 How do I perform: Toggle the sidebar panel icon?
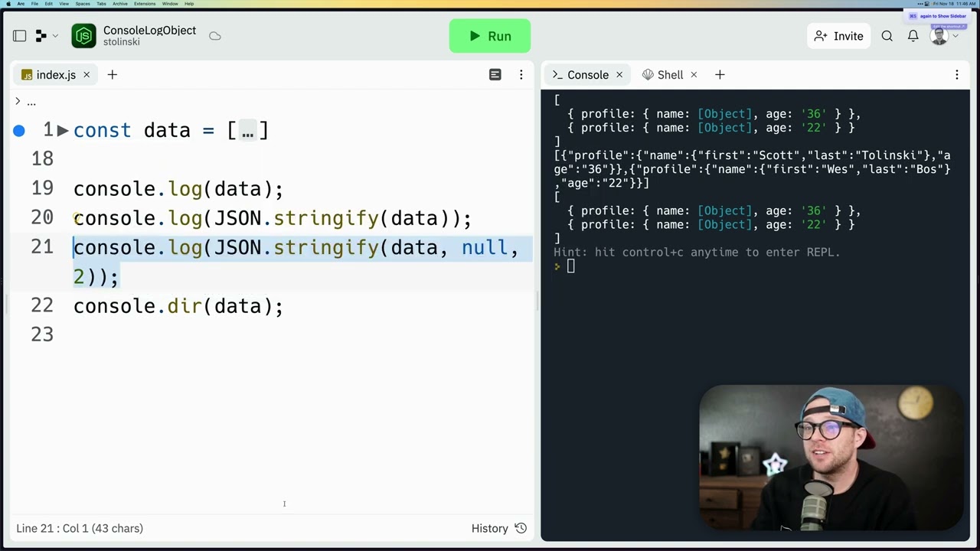[x=20, y=36]
